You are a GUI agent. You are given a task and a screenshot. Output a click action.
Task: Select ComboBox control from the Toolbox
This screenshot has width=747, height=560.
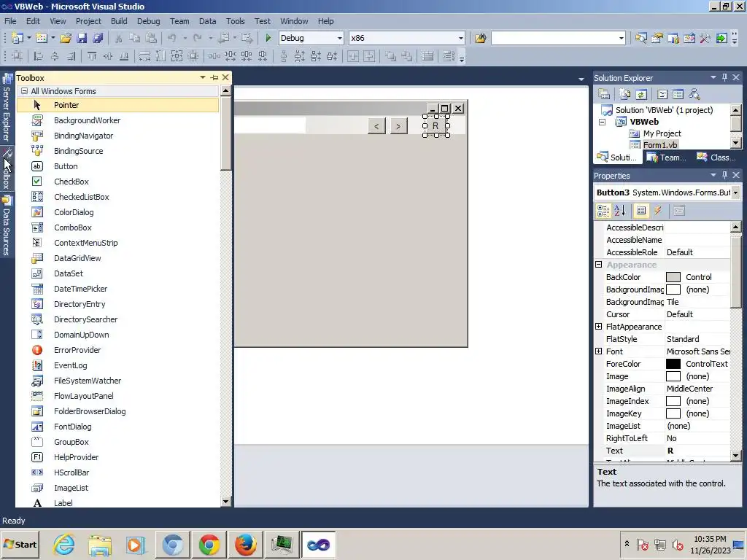117,227
